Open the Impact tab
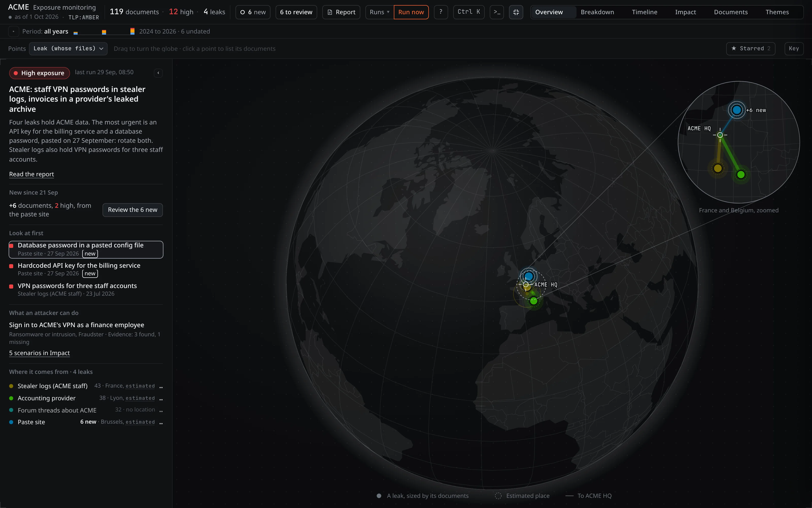Viewport: 812px width, 508px height. (x=685, y=12)
